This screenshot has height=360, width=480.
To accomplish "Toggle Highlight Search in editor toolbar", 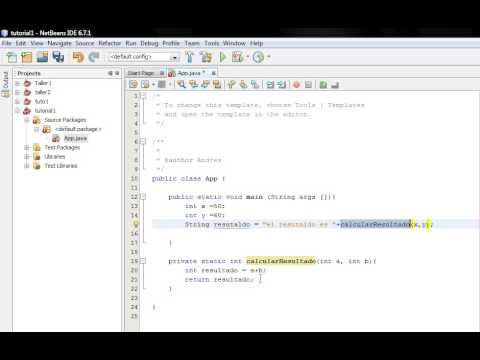I will click(x=217, y=84).
